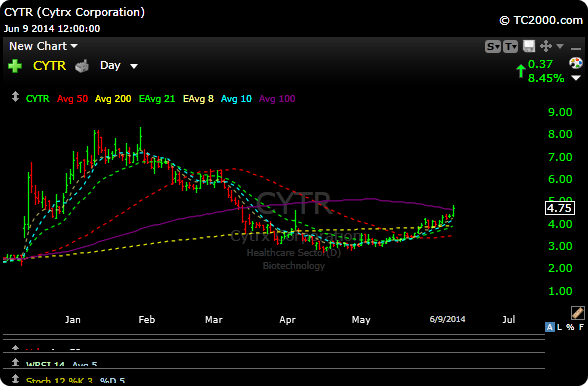Screen dimensions: 588x386
Task: Click the four-arrow move window icon
Action: (x=546, y=46)
